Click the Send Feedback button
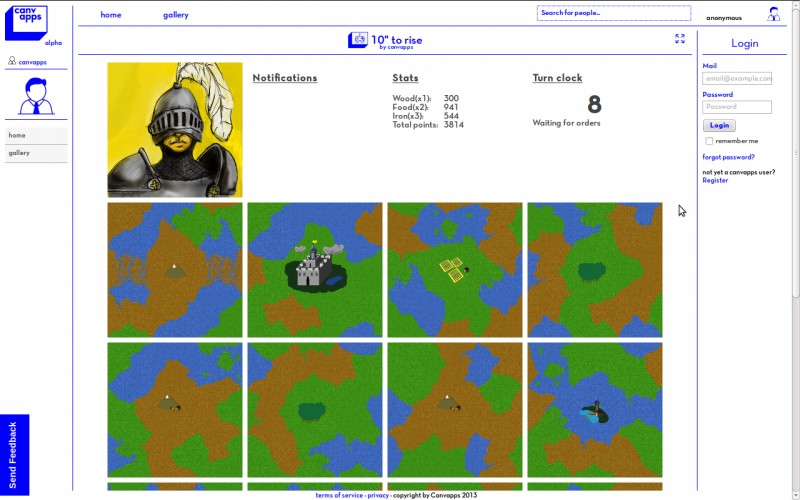This screenshot has height=500, width=800. [x=14, y=455]
